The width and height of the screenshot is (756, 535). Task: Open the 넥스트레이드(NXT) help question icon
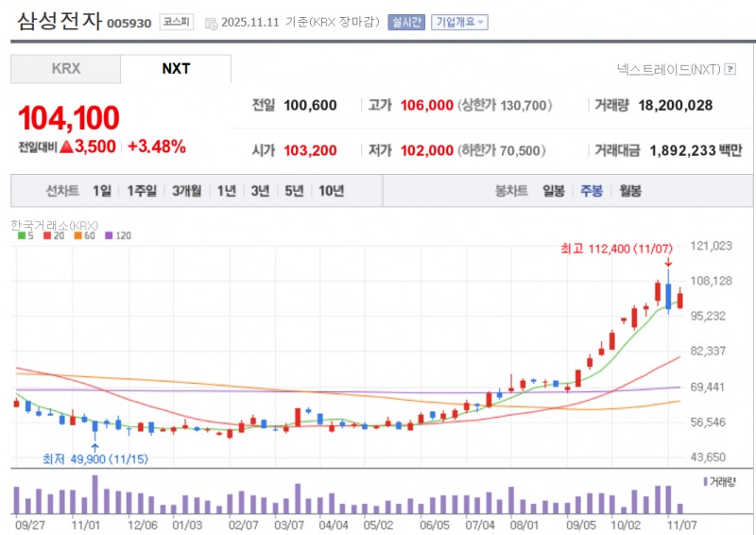(730, 69)
